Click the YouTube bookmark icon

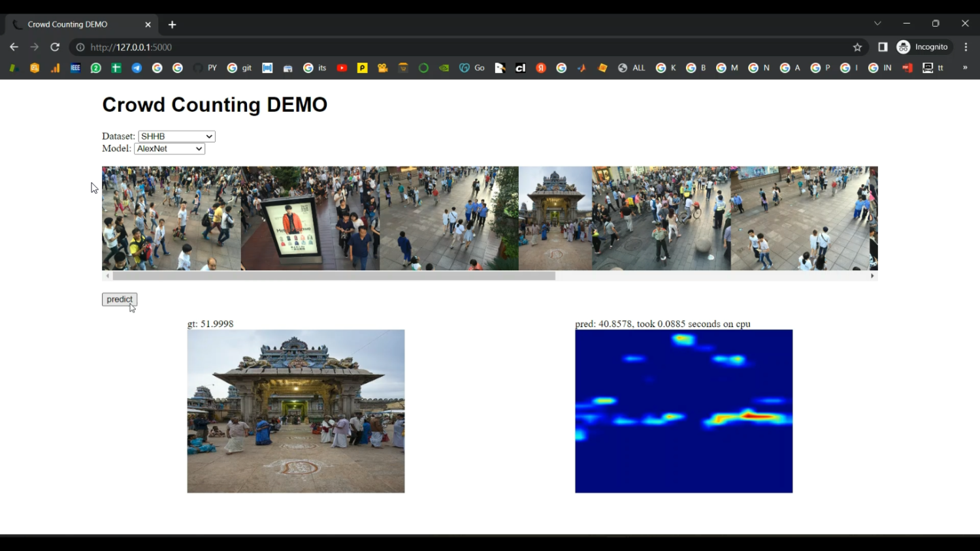click(x=342, y=68)
